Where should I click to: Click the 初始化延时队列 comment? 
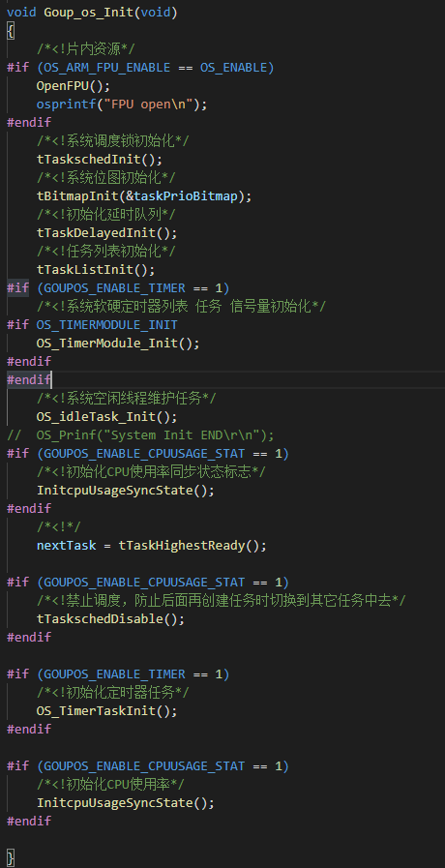[x=105, y=214]
